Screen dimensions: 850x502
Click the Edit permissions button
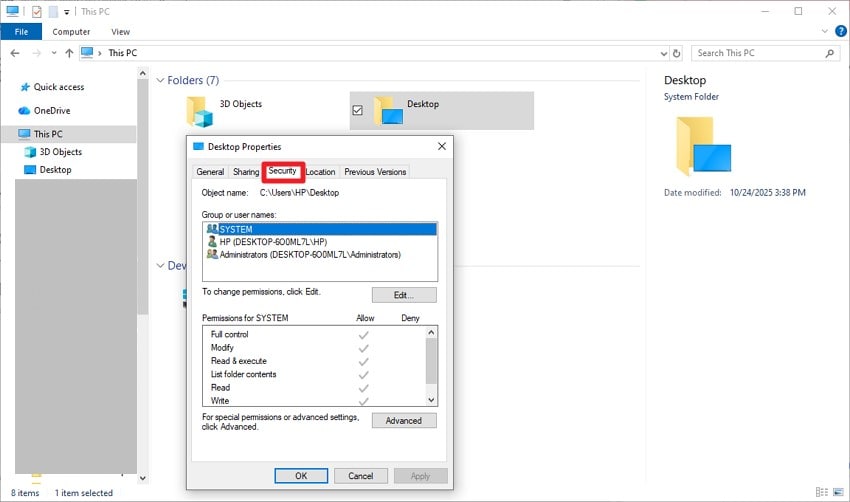coord(404,295)
